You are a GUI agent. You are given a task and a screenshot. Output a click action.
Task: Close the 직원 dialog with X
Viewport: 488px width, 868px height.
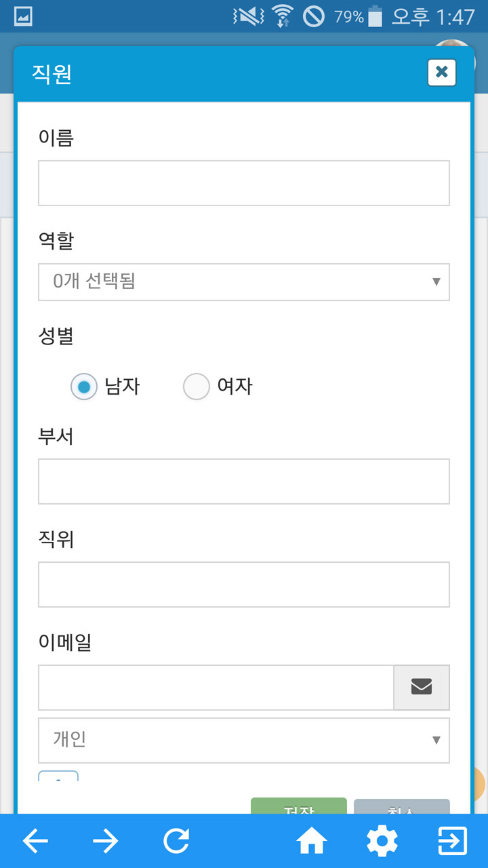(442, 72)
